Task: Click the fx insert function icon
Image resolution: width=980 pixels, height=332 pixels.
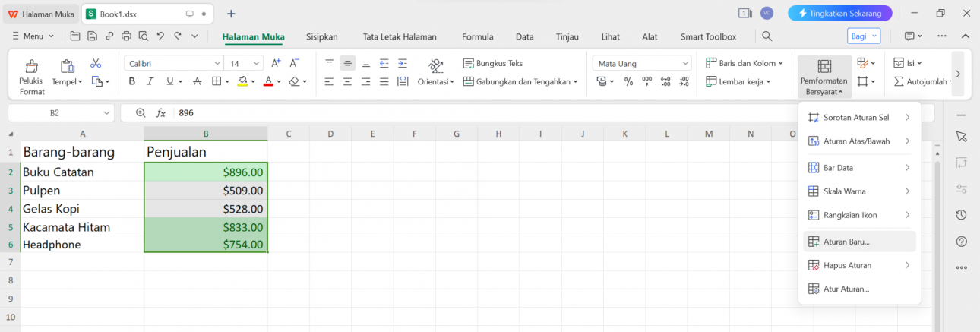Action: tap(161, 112)
